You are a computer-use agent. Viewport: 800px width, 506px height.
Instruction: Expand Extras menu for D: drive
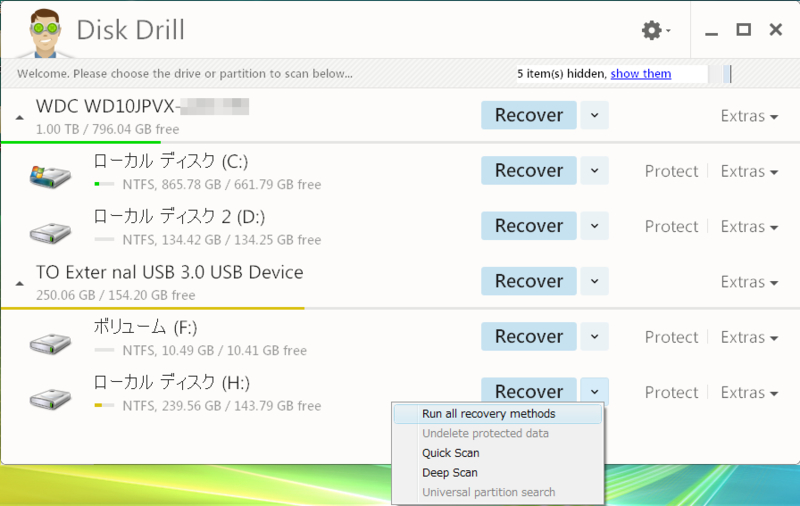point(749,226)
